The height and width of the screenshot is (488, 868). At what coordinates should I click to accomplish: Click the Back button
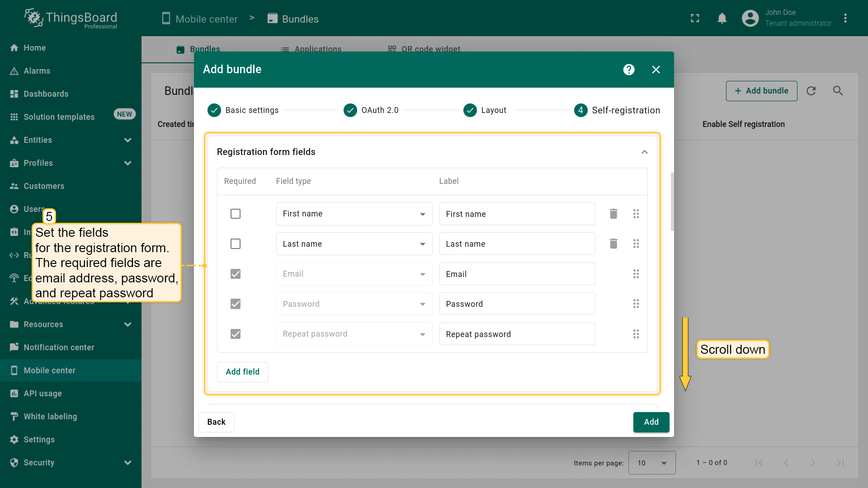pyautogui.click(x=216, y=422)
